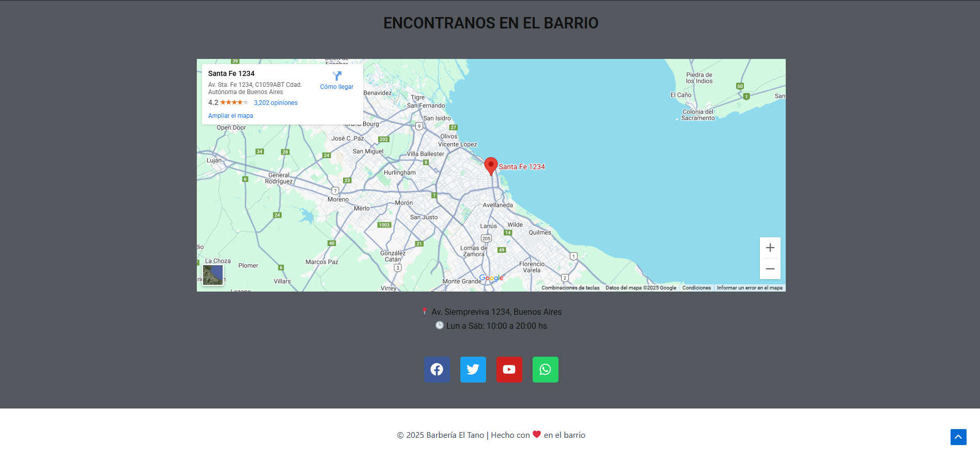Click the Luján label on the map
Viewport: 980px width, 458px height.
[x=214, y=160]
